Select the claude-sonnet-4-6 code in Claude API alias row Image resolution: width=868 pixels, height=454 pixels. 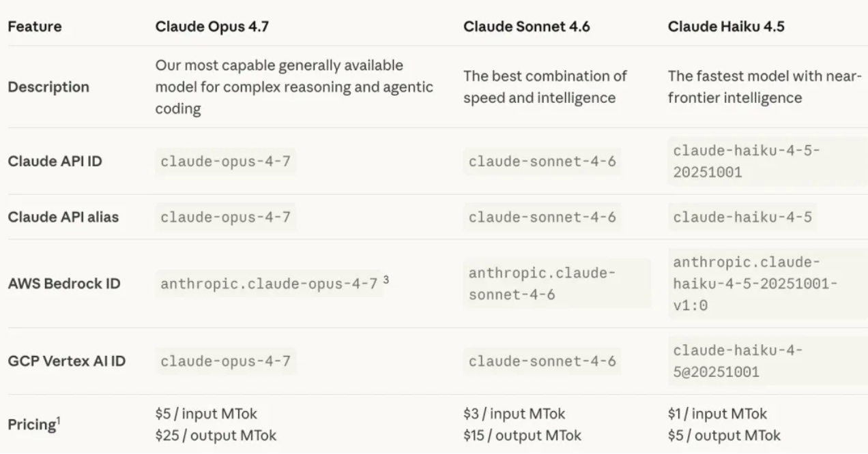pos(542,217)
